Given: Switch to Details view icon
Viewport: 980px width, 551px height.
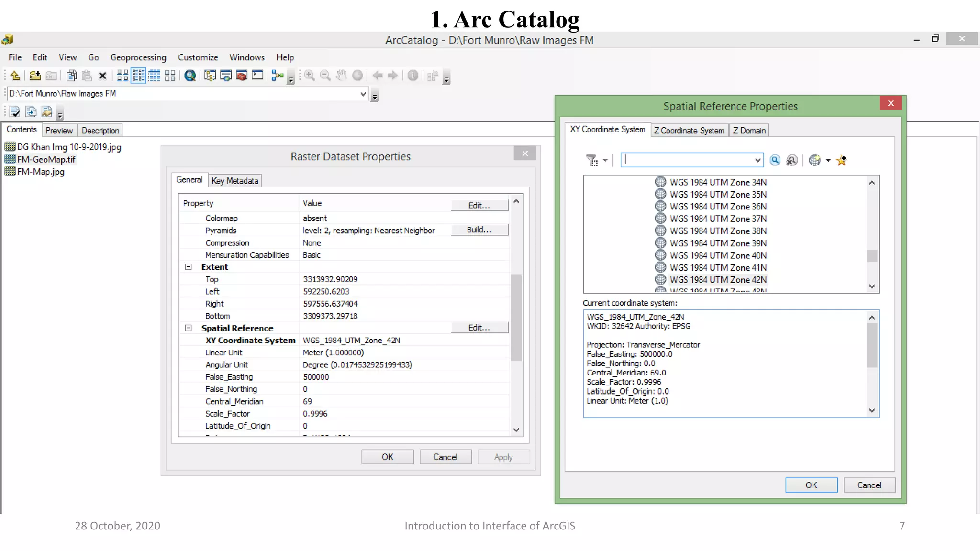Looking at the screenshot, I should coord(154,76).
